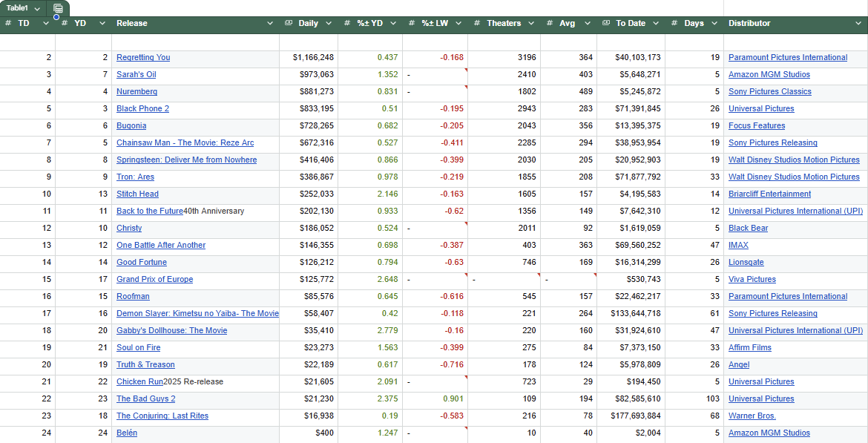Open the Daily column dropdown arrow
This screenshot has width=868, height=443.
(x=329, y=24)
